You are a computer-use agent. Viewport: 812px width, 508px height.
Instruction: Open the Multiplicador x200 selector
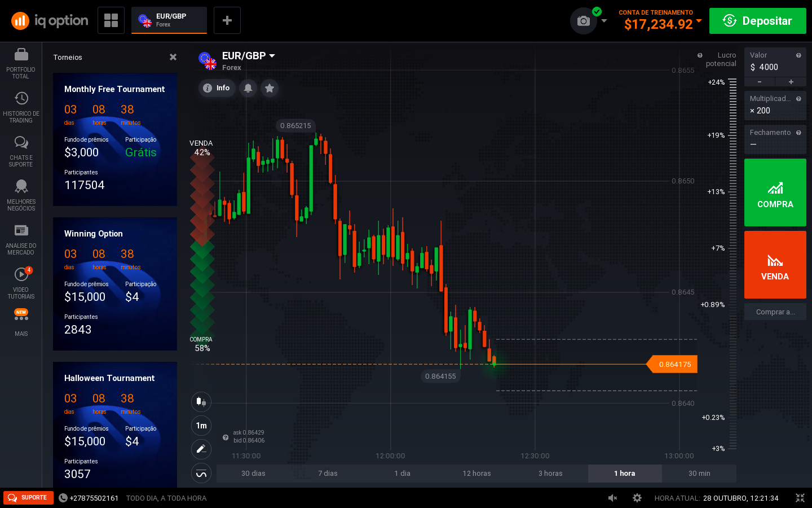pyautogui.click(x=775, y=106)
